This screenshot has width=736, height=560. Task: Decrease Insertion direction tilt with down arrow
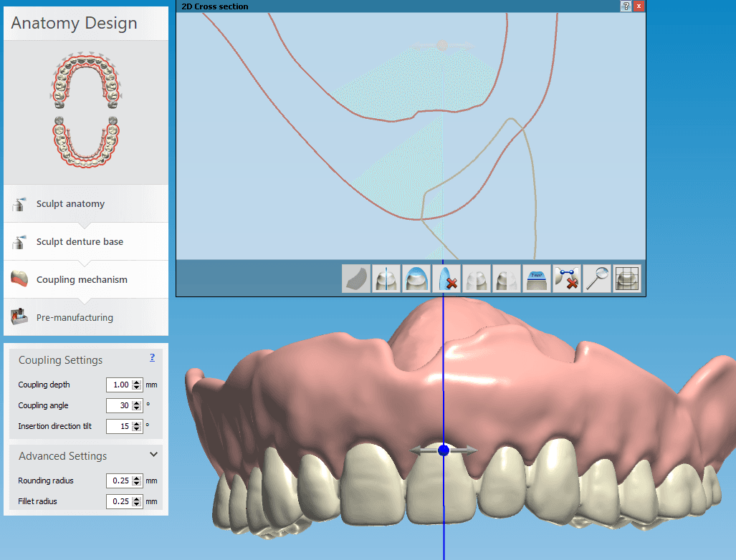[x=138, y=430]
